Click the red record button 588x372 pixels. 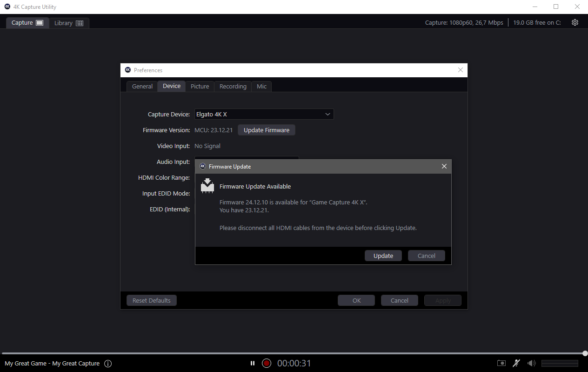point(267,363)
